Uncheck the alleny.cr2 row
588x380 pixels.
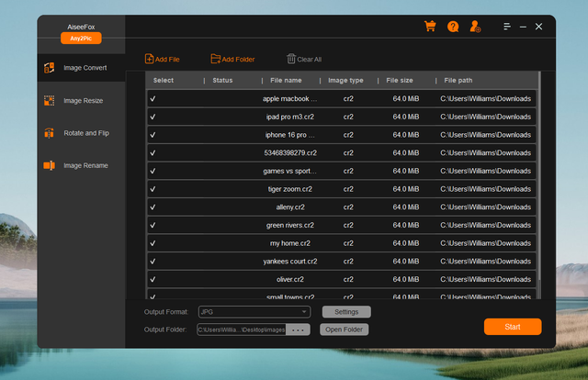(153, 207)
